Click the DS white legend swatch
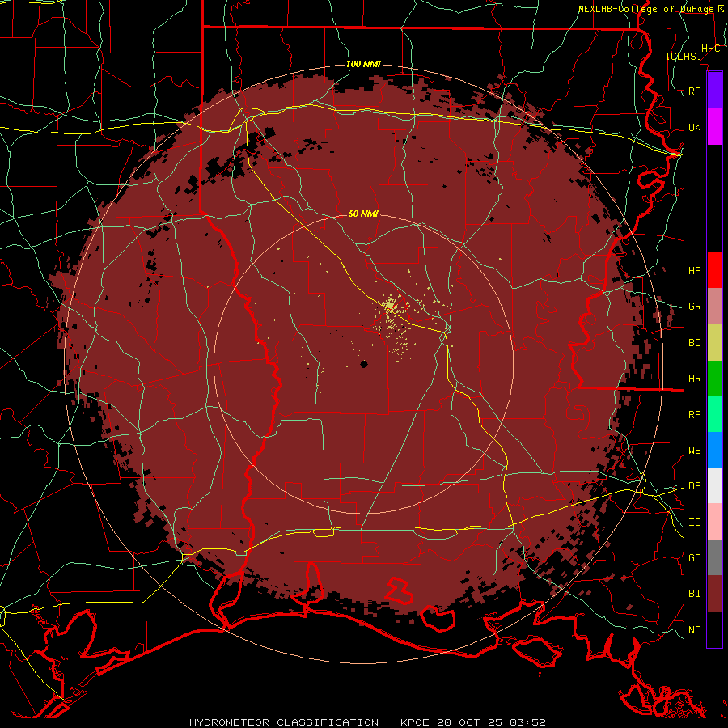 click(714, 485)
